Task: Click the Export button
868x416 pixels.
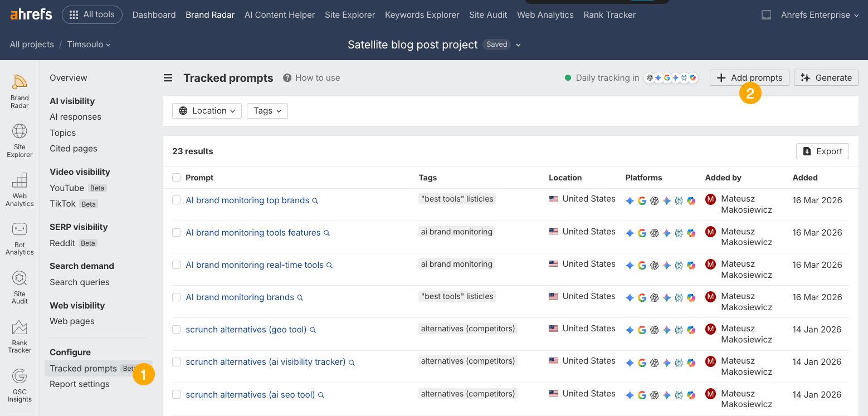Action: [x=822, y=151]
